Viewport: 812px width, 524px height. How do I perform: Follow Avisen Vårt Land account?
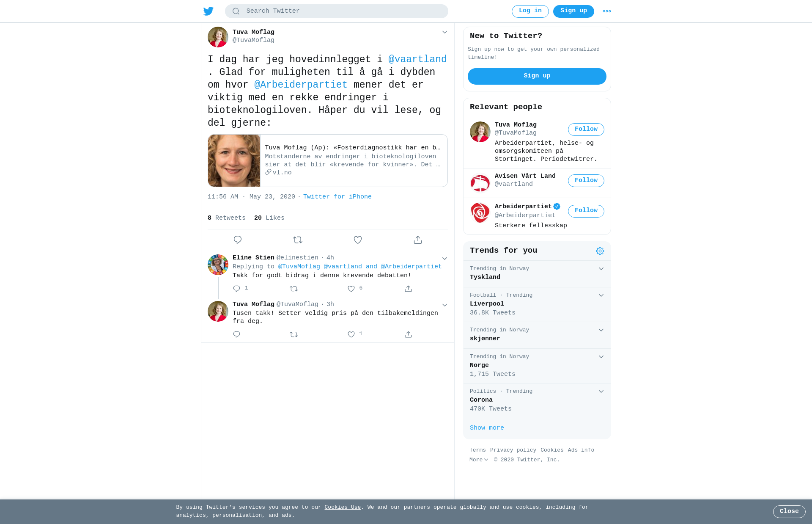tap(586, 181)
